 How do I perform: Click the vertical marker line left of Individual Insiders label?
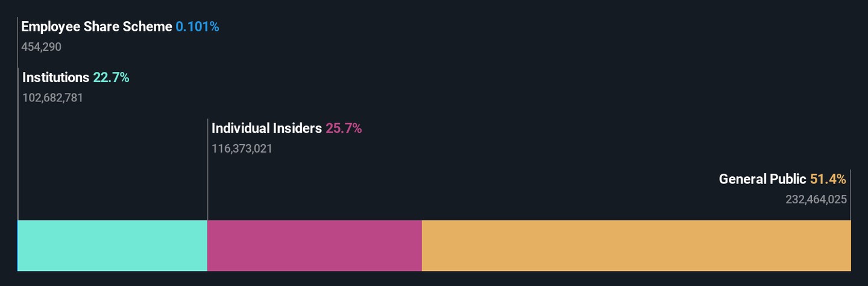[207, 169]
